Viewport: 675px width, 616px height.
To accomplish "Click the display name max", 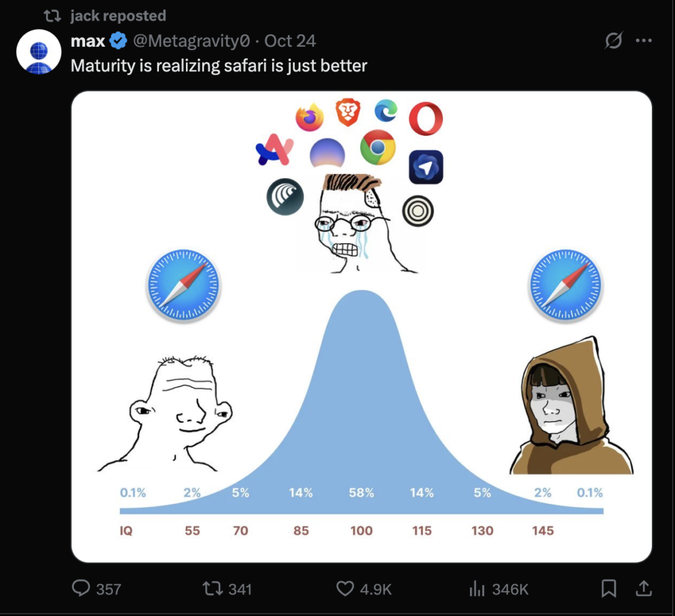I will (x=88, y=41).
